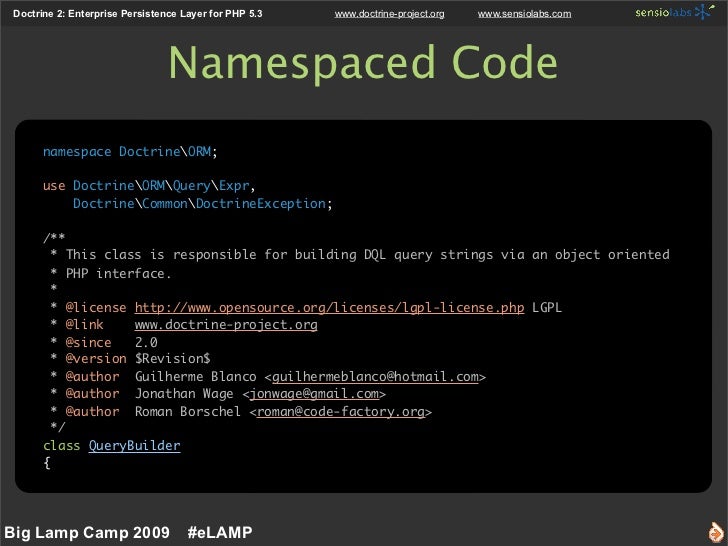Click the 'Jonathan Wage' author name
728x546 pixels.
[184, 394]
